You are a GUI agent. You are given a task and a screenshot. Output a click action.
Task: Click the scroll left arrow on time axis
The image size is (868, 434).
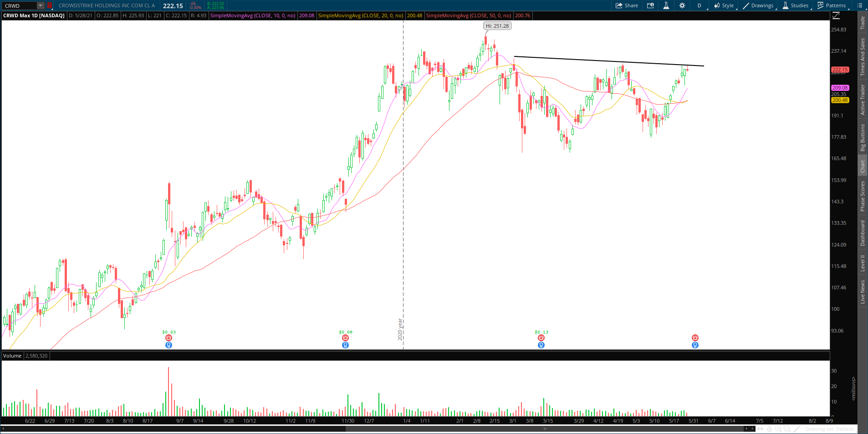(746, 429)
